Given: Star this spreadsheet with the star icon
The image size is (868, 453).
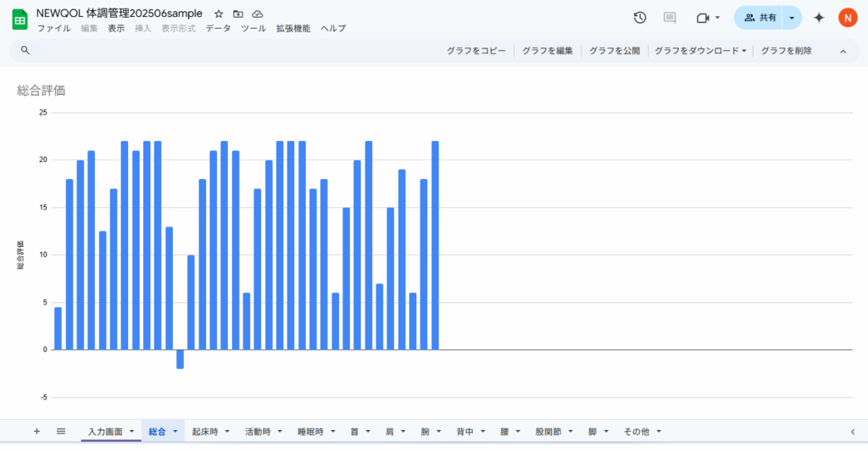Looking at the screenshot, I should pyautogui.click(x=219, y=14).
